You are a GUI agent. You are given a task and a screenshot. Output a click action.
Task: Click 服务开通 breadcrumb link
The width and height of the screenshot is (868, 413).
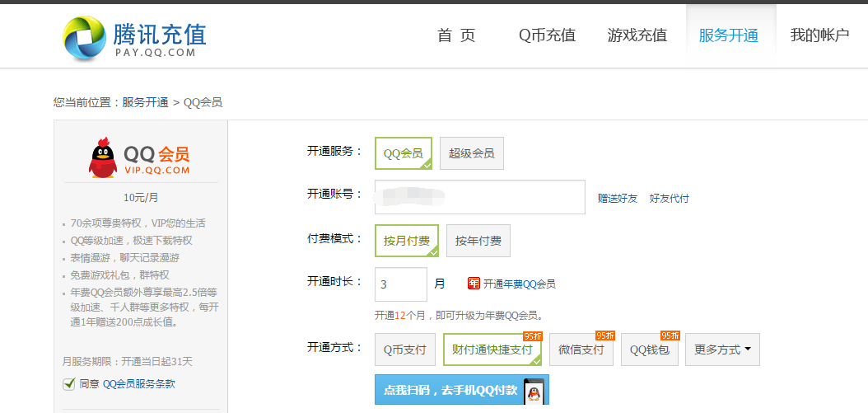pyautogui.click(x=146, y=102)
